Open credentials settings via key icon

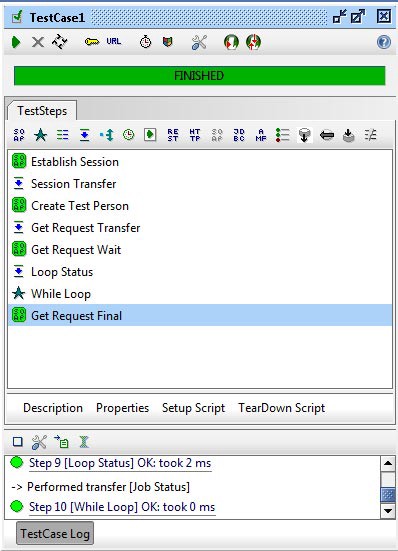(x=92, y=42)
